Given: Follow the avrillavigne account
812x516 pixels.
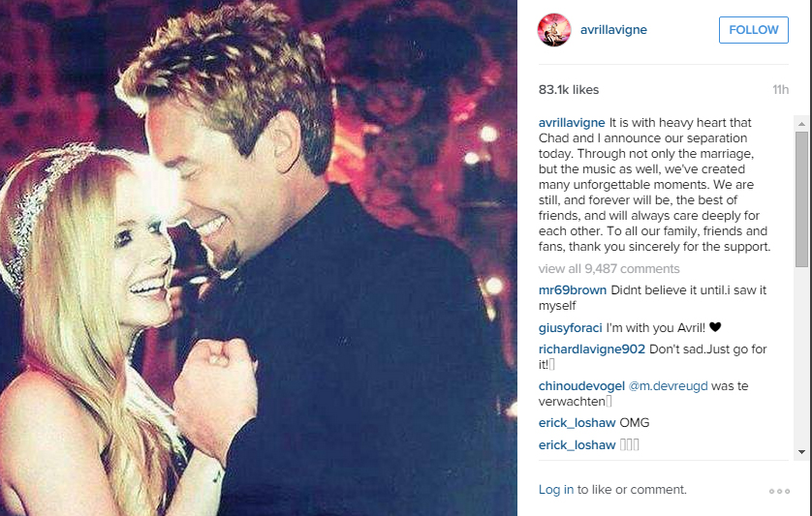Looking at the screenshot, I should [x=754, y=30].
